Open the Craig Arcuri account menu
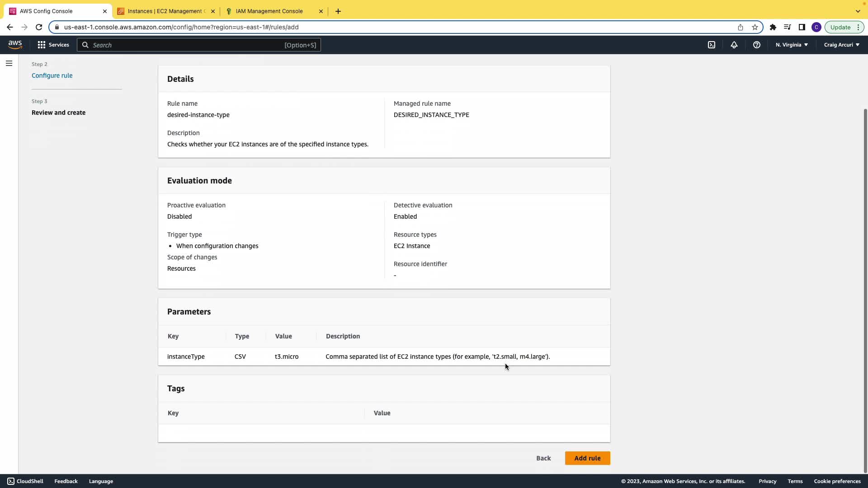The height and width of the screenshot is (488, 868). click(x=841, y=45)
